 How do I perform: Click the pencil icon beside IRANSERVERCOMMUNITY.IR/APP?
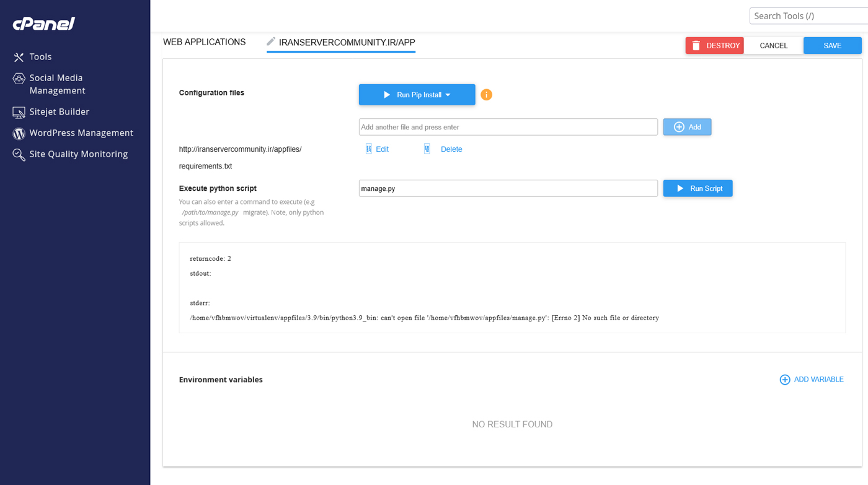click(x=271, y=42)
